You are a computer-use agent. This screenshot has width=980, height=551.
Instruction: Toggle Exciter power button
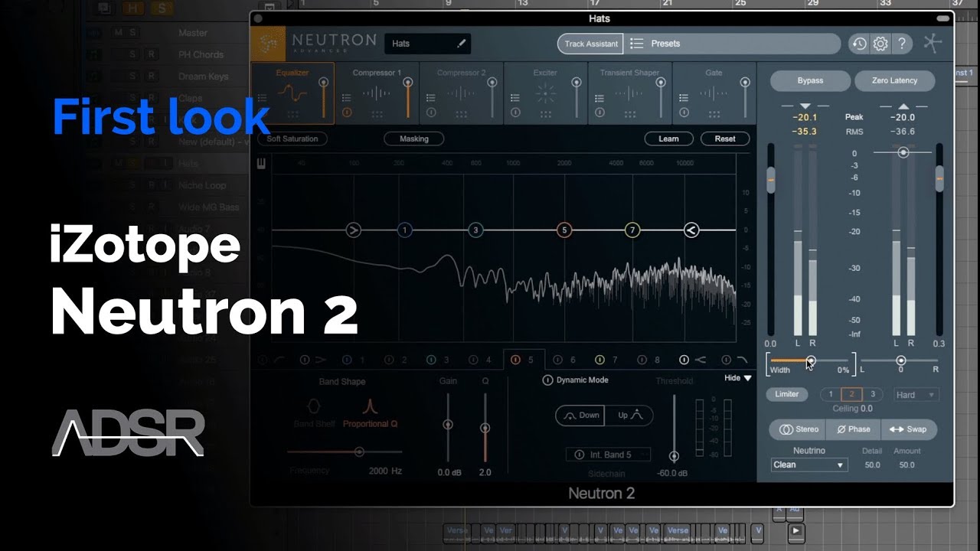point(515,112)
